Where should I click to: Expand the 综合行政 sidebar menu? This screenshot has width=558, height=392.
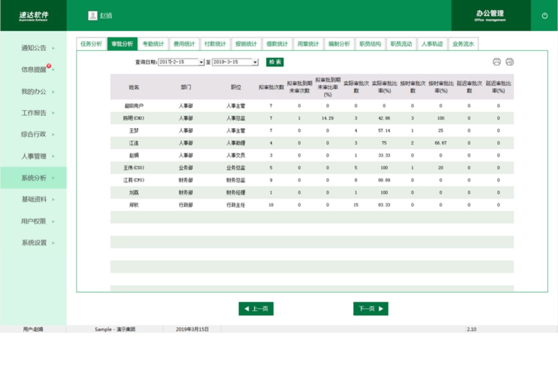pos(33,134)
